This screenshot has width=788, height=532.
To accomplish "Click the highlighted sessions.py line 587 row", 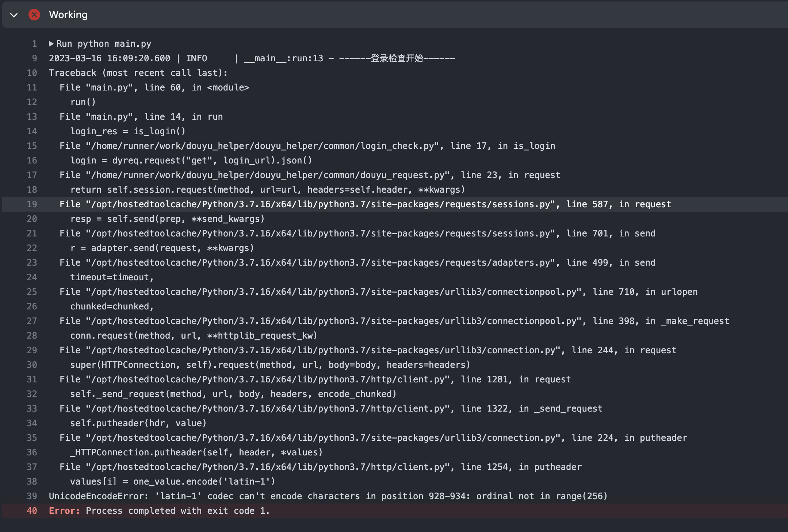I will (x=365, y=204).
